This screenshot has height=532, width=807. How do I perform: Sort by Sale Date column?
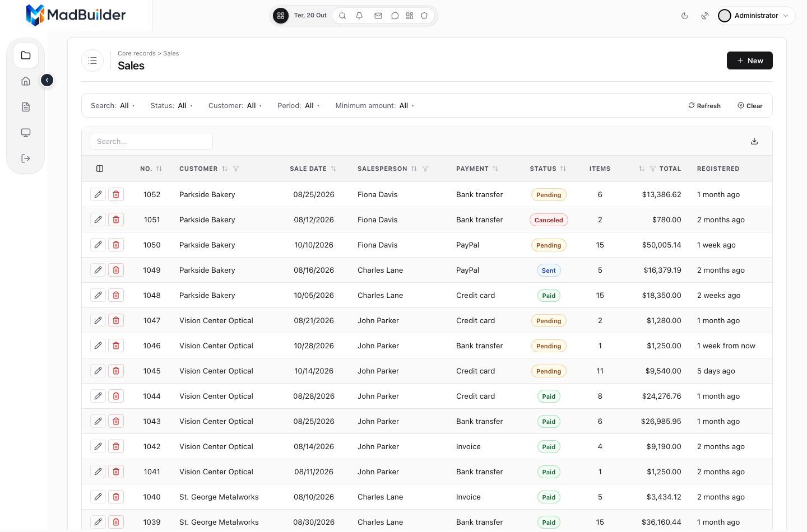pos(333,169)
